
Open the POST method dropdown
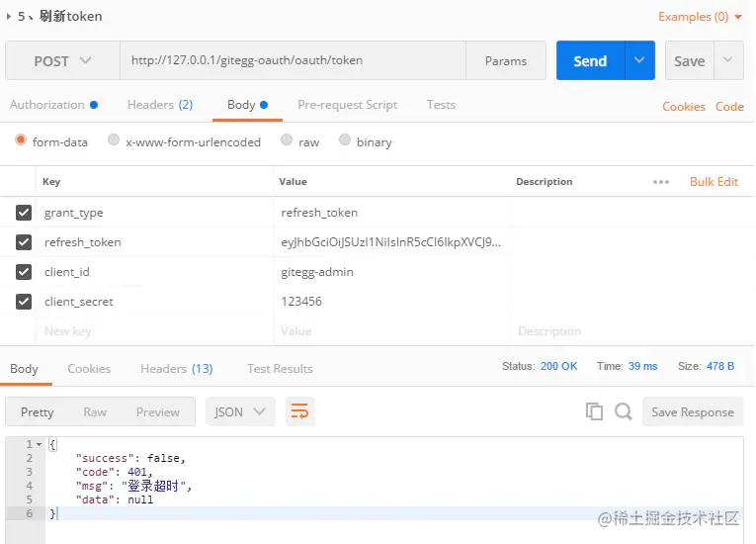point(62,60)
